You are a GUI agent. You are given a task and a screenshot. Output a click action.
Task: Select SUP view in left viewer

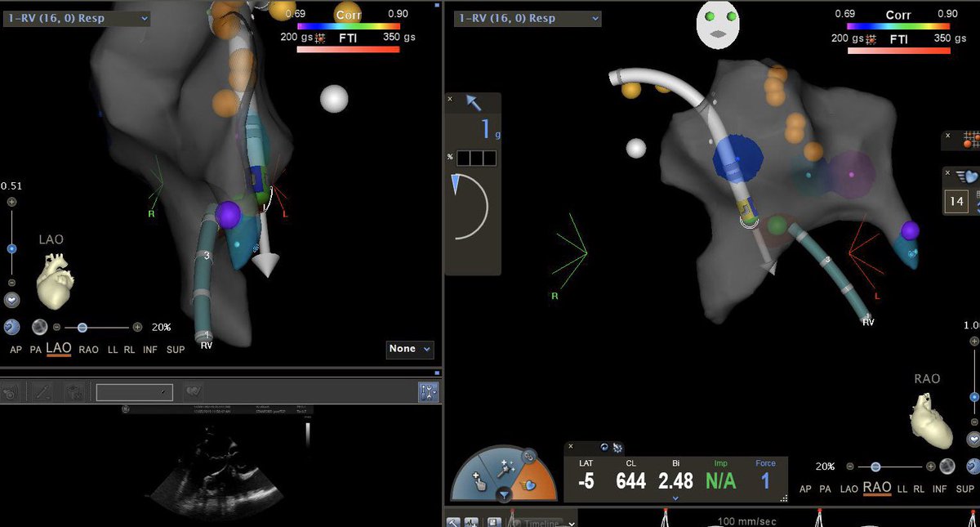click(176, 349)
